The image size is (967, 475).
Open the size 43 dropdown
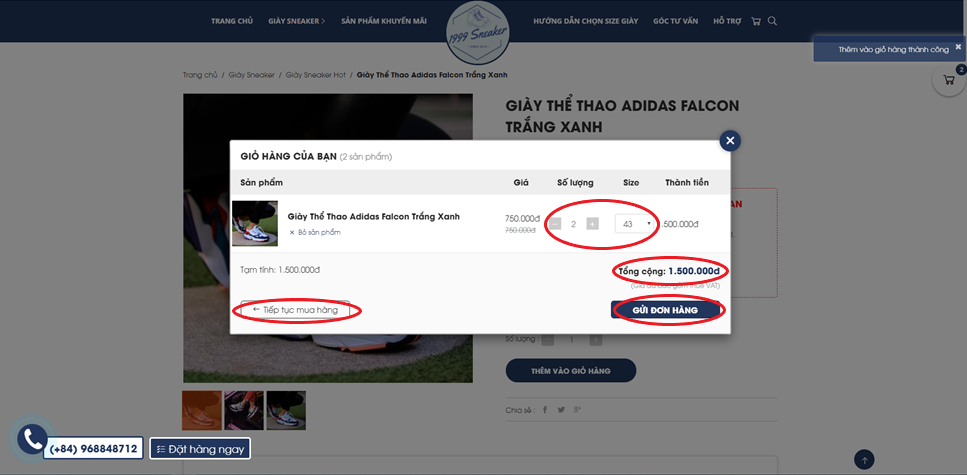point(635,224)
